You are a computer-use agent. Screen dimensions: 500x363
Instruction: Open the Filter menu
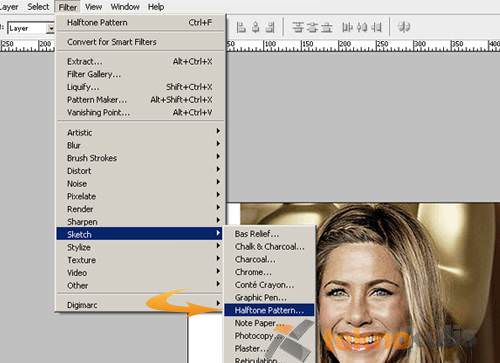68,7
